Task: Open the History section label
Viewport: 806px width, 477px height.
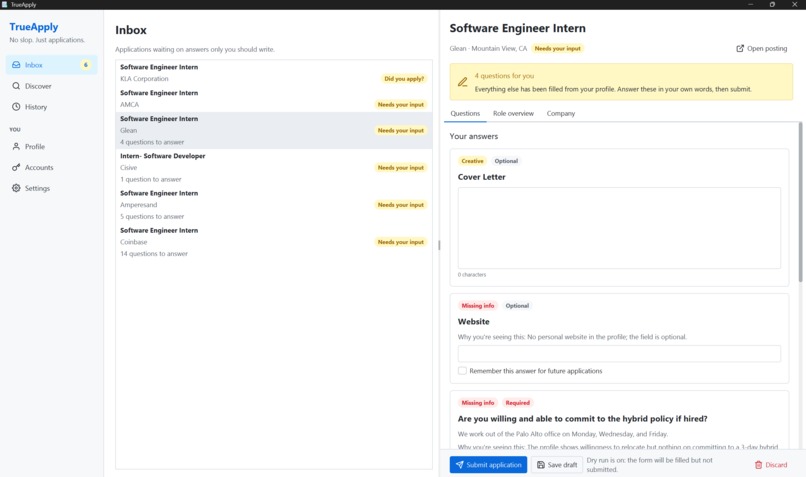Action: [x=36, y=107]
